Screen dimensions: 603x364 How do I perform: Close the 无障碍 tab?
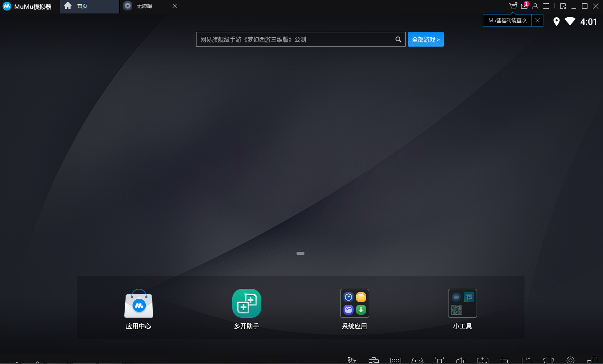(x=175, y=6)
